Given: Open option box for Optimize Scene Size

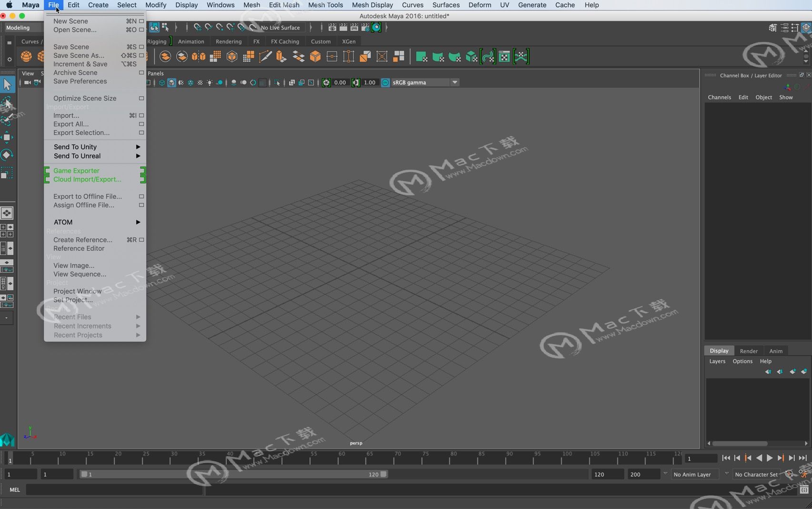Looking at the screenshot, I should (x=141, y=98).
